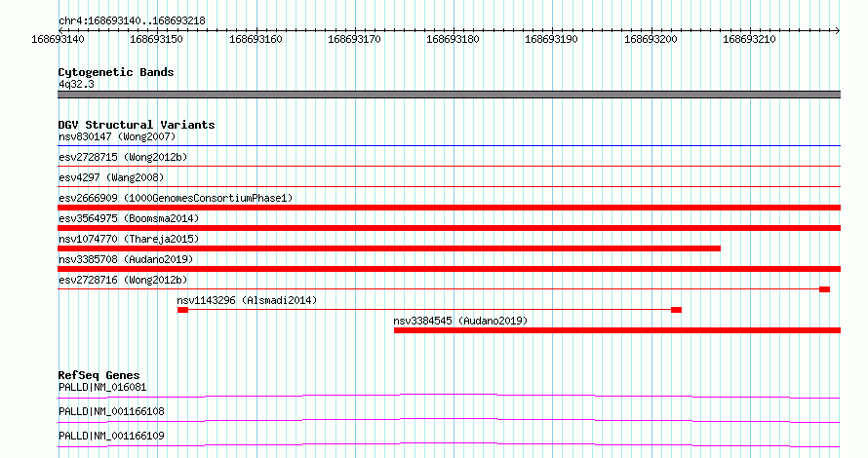Open variant esv2728716 (Wong2012b) label
The width and height of the screenshot is (868, 458).
click(123, 280)
